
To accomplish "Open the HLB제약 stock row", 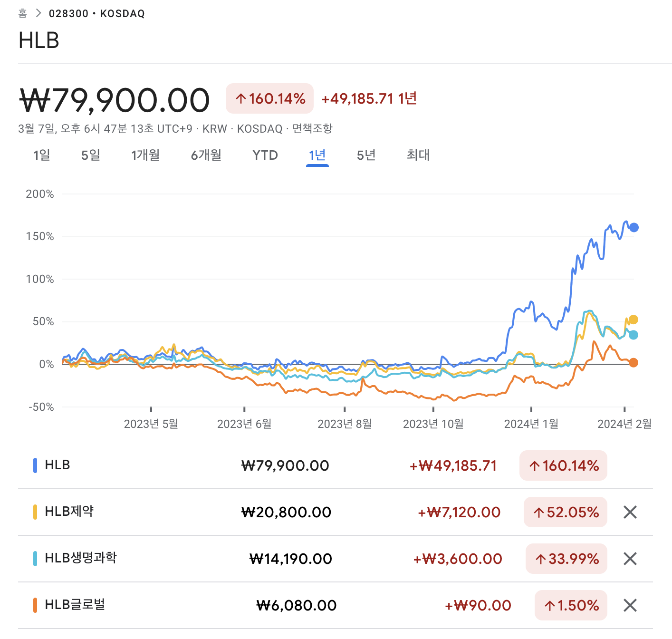I will click(x=335, y=512).
